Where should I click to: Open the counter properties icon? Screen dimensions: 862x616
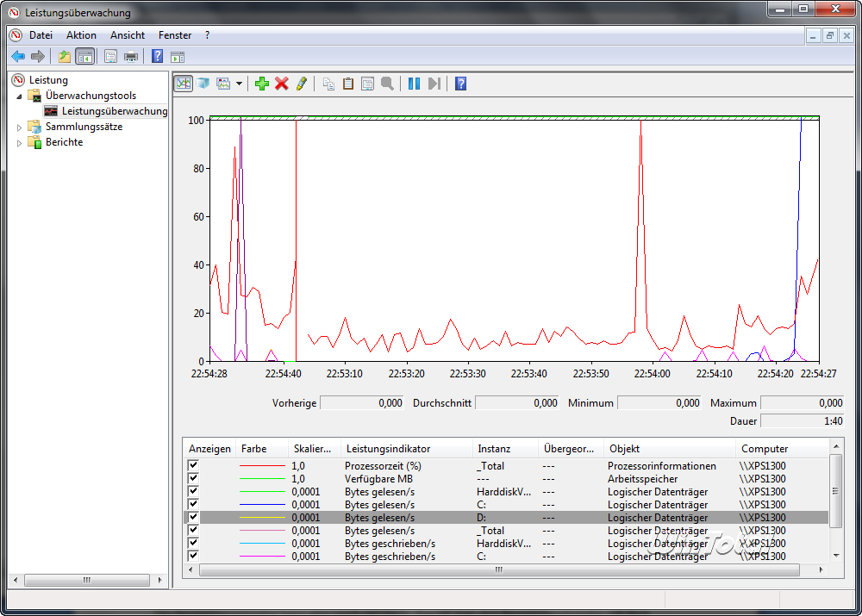(368, 84)
